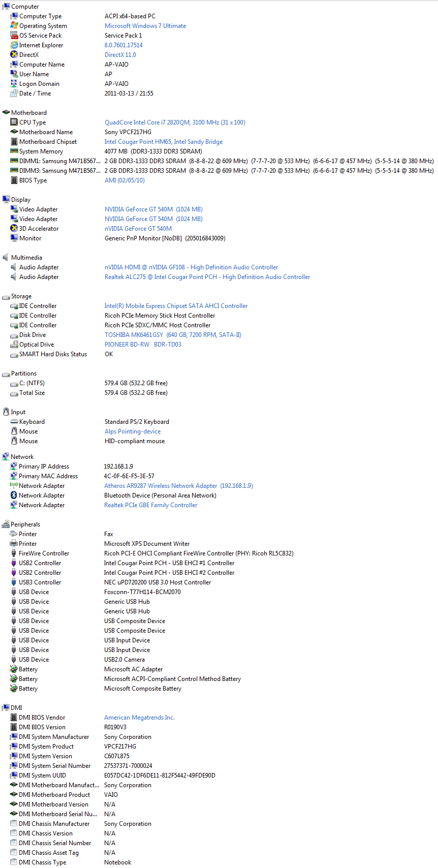Click the Date / Time icon

pyautogui.click(x=14, y=94)
